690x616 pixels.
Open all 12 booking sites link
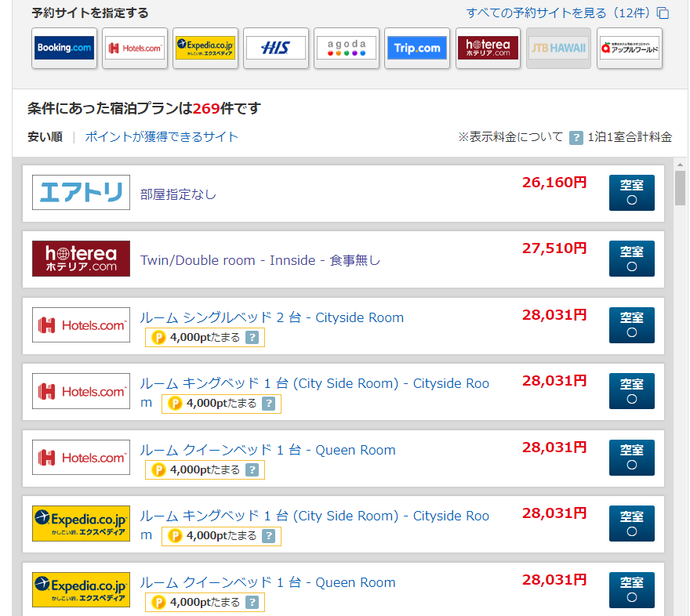tap(558, 13)
